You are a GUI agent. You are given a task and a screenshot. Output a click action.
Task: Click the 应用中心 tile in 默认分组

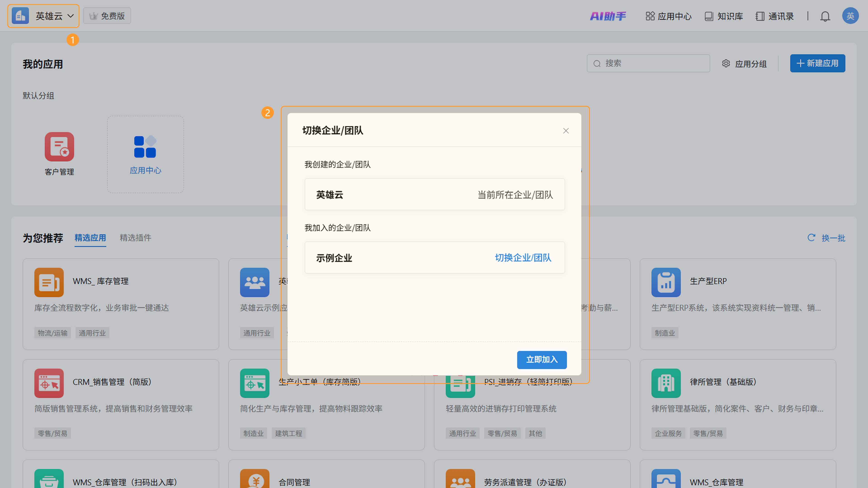pos(145,154)
